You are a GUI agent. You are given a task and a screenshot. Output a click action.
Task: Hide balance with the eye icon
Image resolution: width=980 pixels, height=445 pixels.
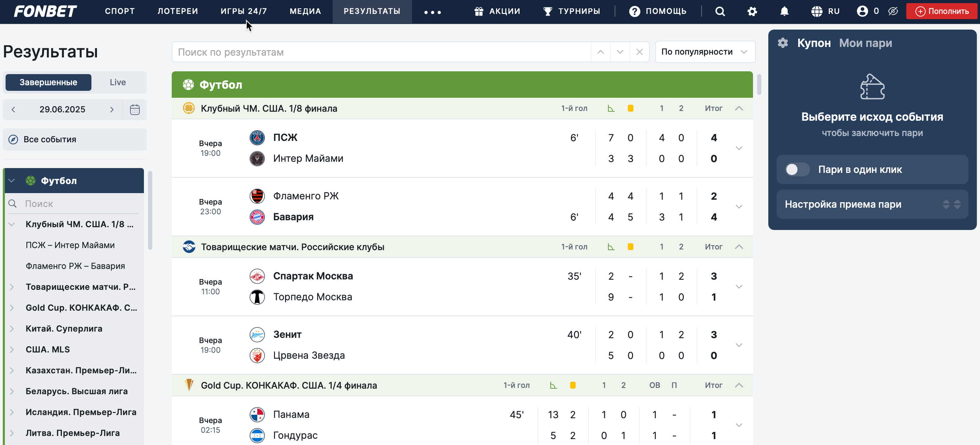tap(893, 11)
